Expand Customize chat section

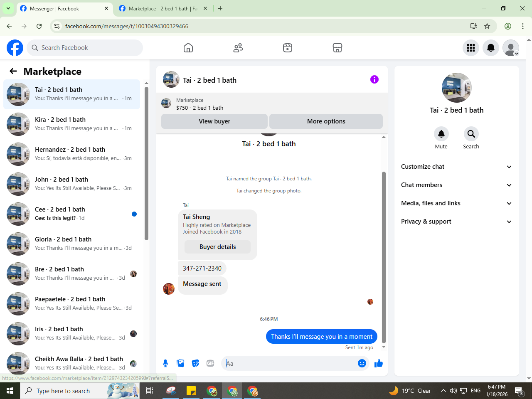coord(456,167)
